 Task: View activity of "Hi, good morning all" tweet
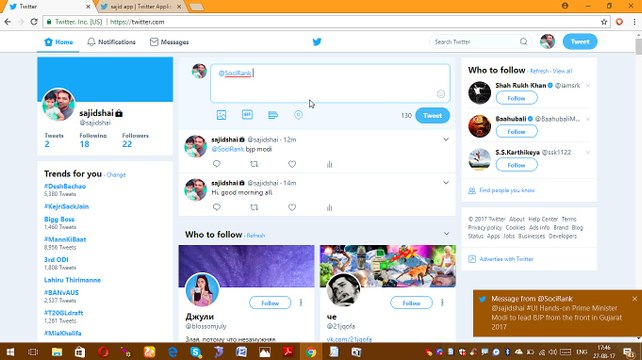330,208
